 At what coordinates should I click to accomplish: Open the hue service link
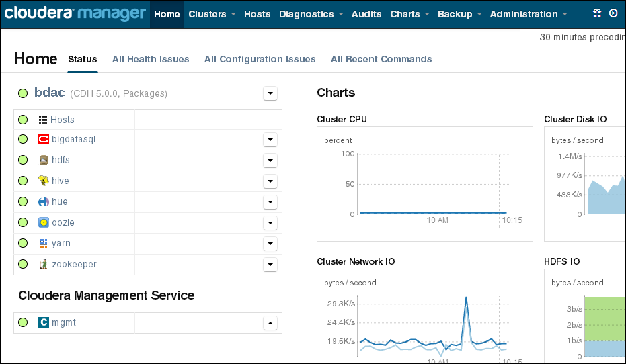[x=60, y=201]
